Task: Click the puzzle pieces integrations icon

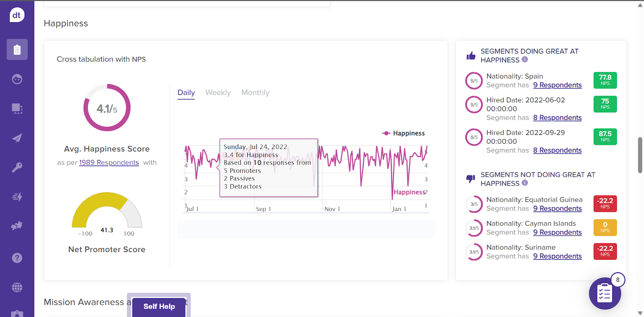Action: (x=17, y=226)
